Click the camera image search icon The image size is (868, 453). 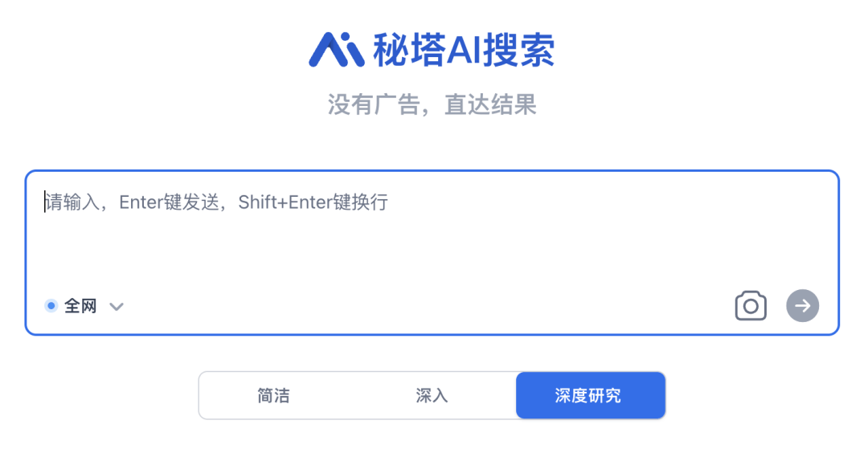[x=751, y=305]
